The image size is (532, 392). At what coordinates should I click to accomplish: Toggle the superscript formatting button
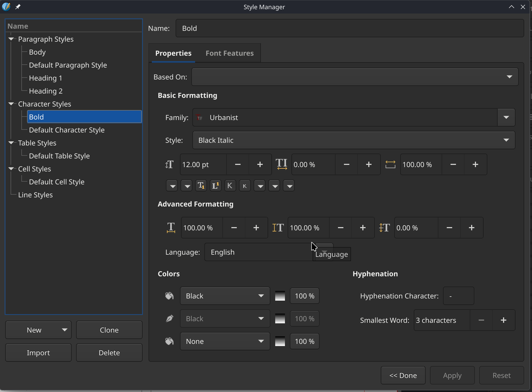(215, 186)
